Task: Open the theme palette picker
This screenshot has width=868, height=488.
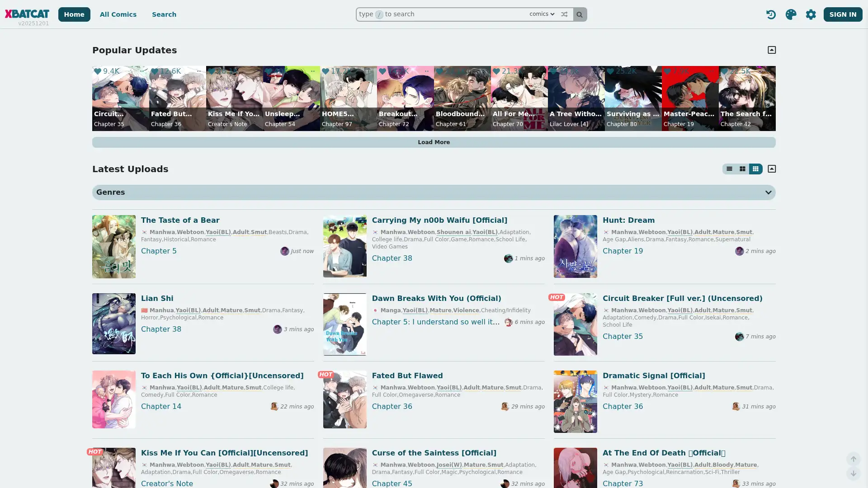Action: pyautogui.click(x=790, y=14)
